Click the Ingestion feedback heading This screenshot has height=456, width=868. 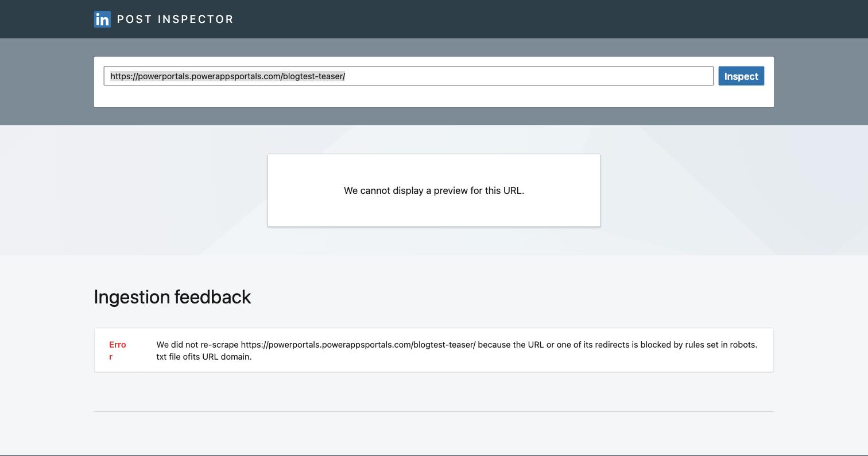(172, 297)
